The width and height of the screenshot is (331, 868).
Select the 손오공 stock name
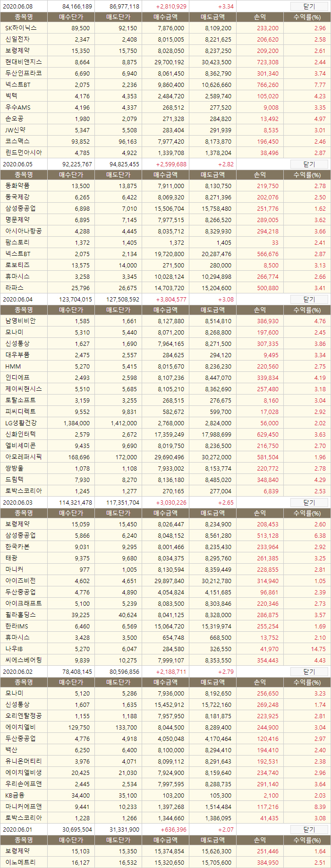14,119
